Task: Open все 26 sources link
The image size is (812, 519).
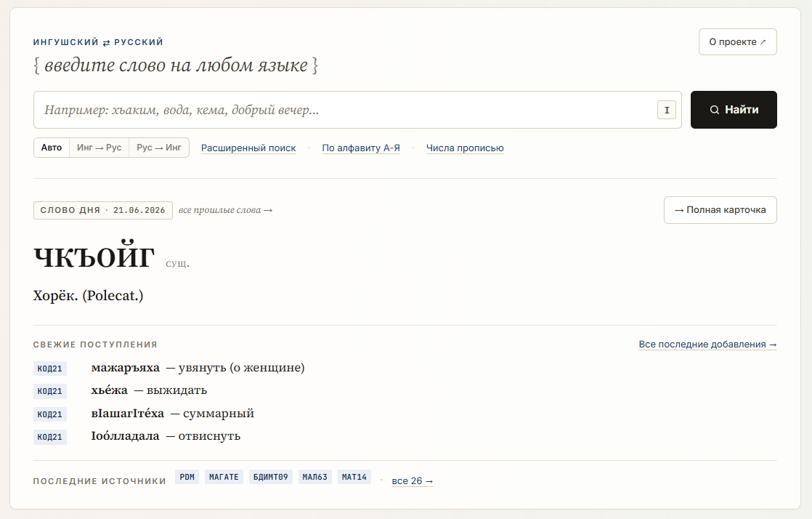Action: pos(413,481)
